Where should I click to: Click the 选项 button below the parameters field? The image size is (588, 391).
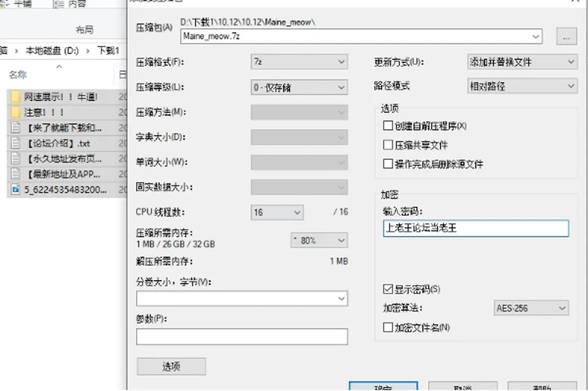(x=171, y=366)
